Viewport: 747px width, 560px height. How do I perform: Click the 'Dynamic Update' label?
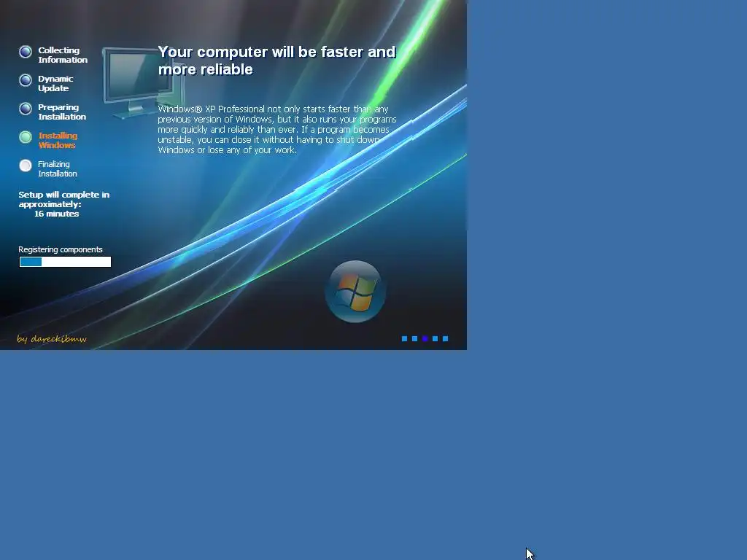[55, 83]
